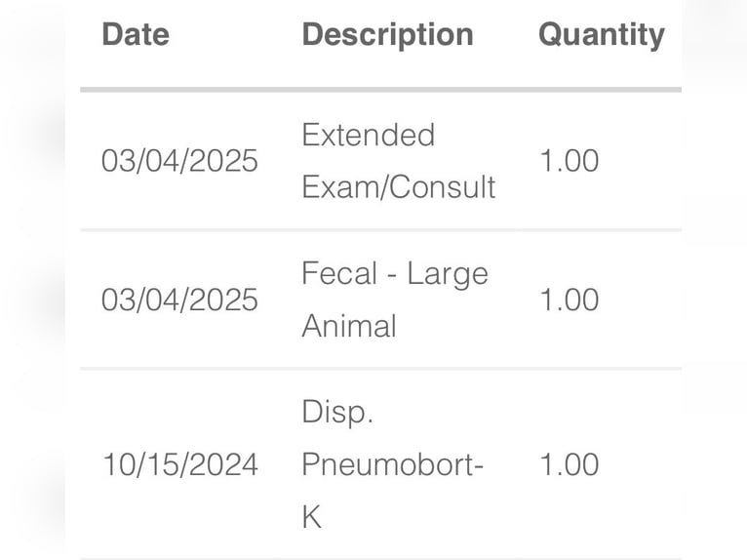Screen dimensions: 747x560
Task: Open the Extended Exam/Consult description
Action: click(x=398, y=161)
